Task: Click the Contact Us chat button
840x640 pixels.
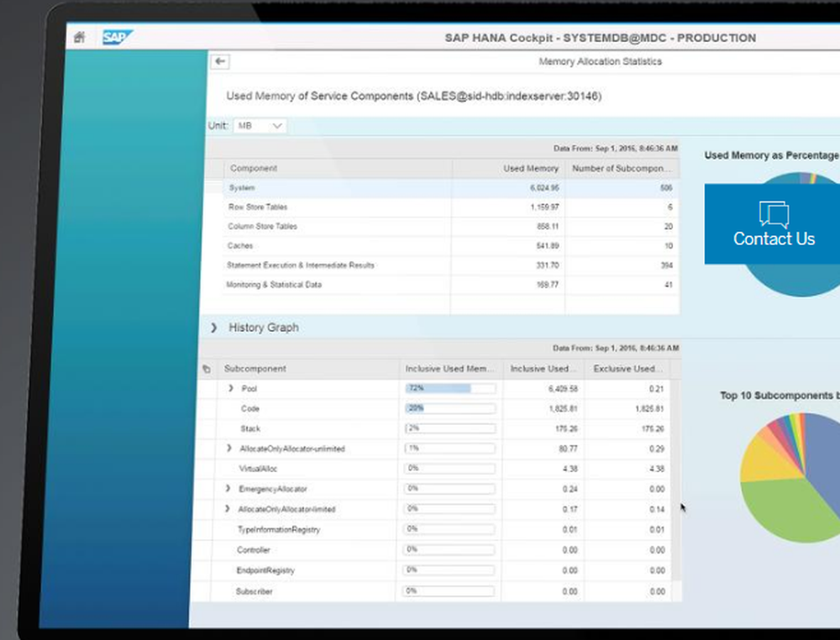Action: click(x=773, y=224)
